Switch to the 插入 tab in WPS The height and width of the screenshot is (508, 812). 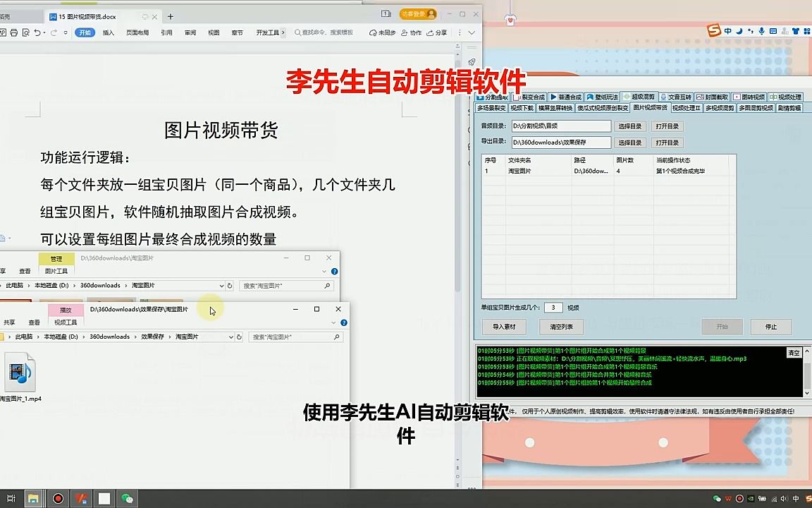point(109,32)
